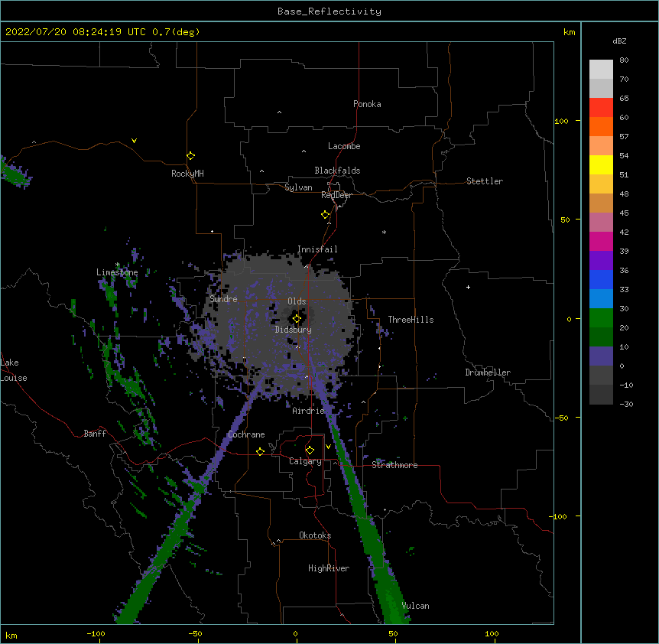Click the HighRiver town label
Image resolution: width=659 pixels, height=644 pixels.
329,568
